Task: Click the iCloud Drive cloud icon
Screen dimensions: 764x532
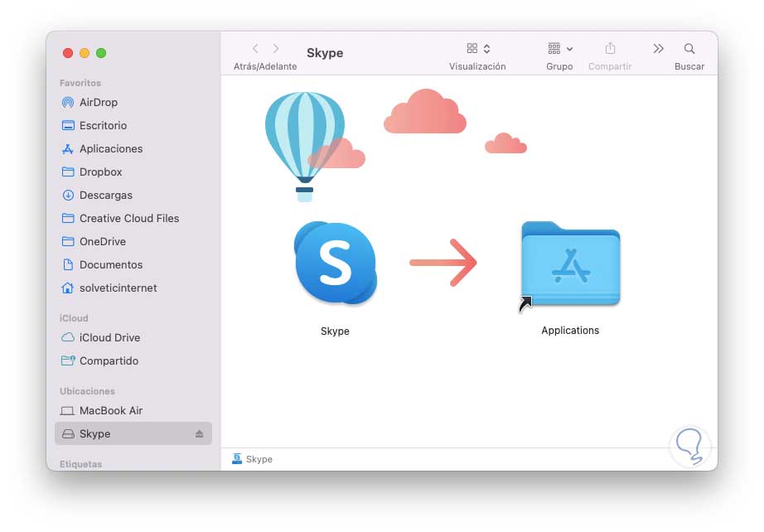Action: [68, 337]
